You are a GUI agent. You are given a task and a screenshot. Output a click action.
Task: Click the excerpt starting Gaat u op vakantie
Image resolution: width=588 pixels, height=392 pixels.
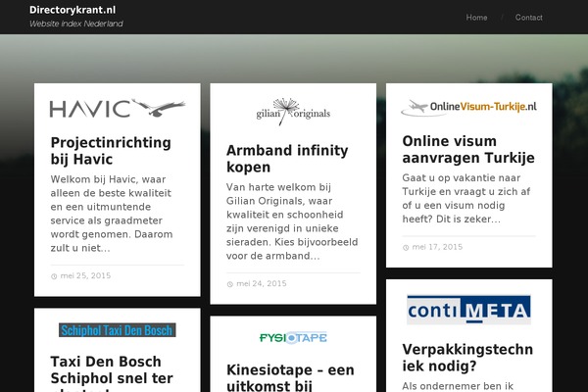click(x=466, y=198)
